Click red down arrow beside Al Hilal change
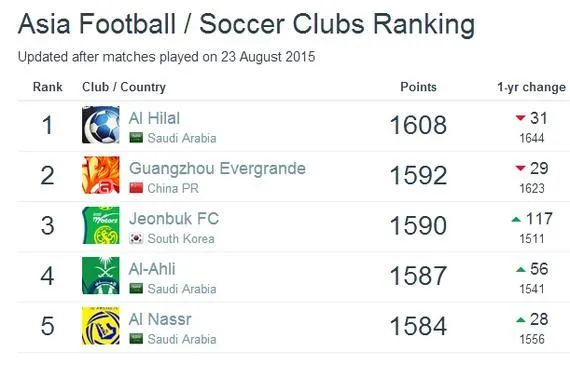Viewport: 570px width, 392px height. coord(521,118)
